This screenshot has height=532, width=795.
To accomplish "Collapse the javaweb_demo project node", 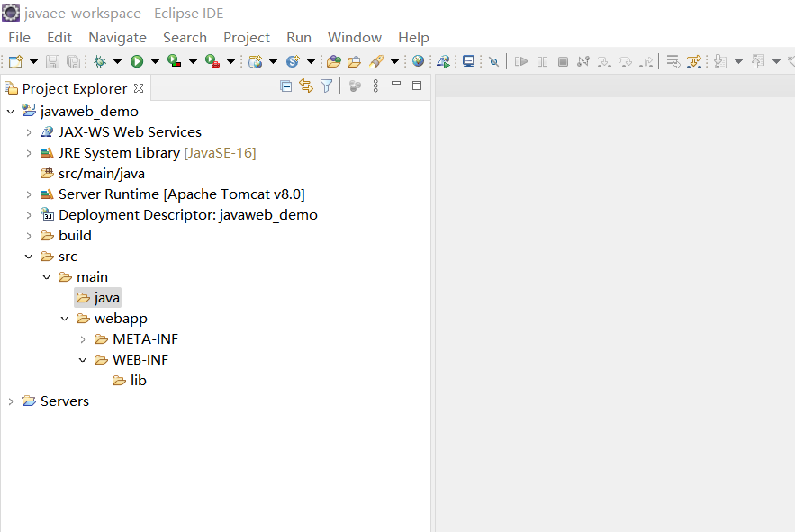I will tap(11, 111).
